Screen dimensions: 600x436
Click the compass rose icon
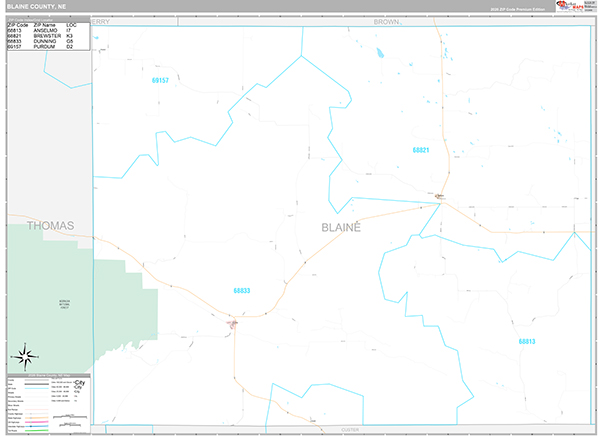pos(26,354)
